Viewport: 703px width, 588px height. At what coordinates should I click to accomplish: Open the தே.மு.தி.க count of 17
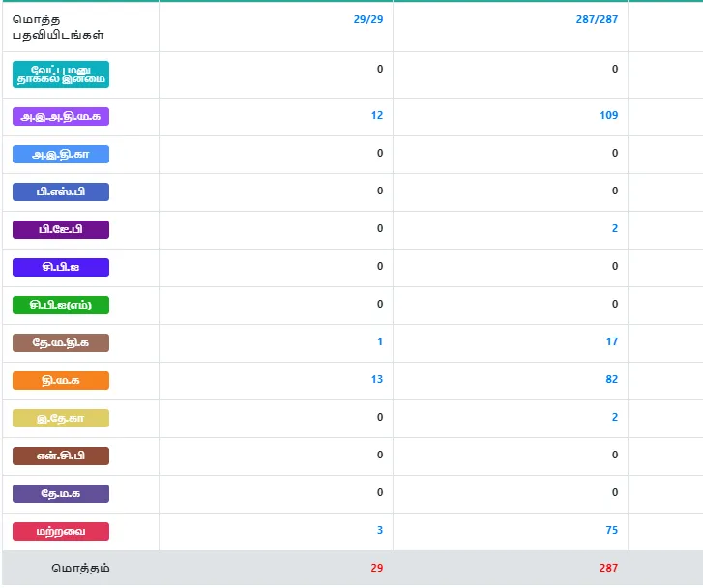point(612,341)
